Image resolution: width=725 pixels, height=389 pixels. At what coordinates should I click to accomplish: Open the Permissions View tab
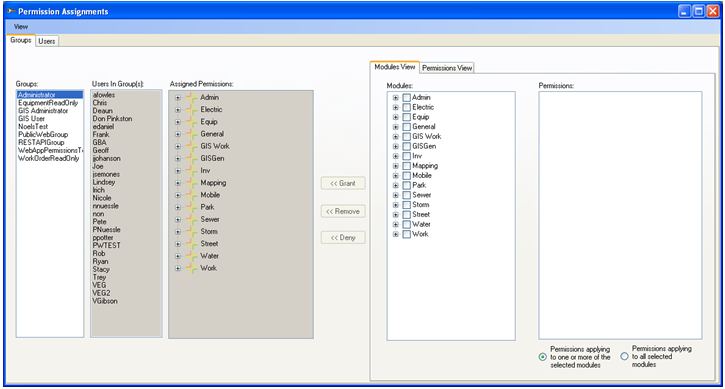447,68
